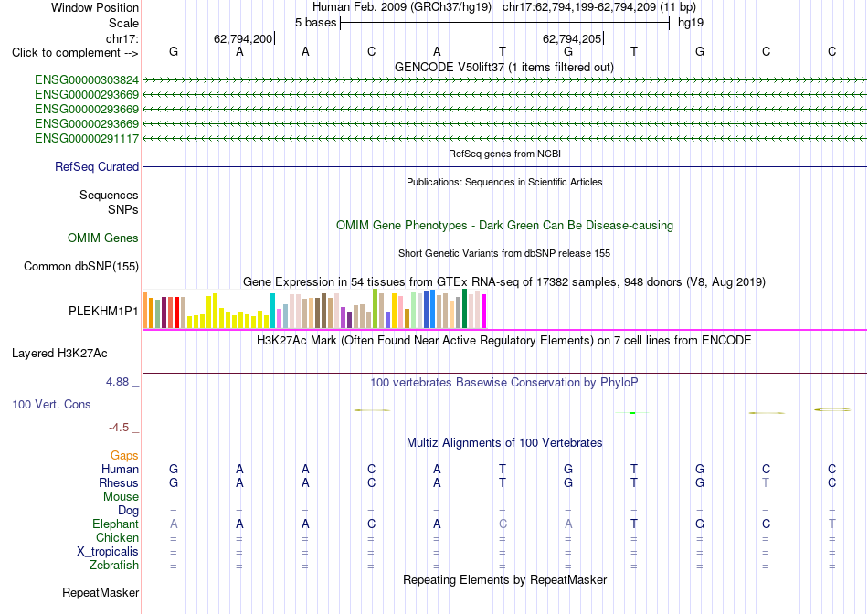Select the Dog alignment row label
The image size is (868, 614).
128,511
